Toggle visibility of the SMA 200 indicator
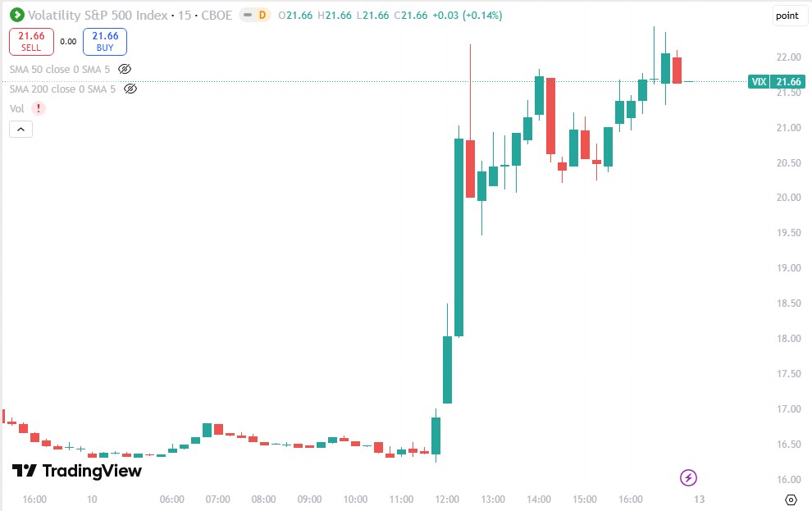The width and height of the screenshot is (812, 511). 130,89
